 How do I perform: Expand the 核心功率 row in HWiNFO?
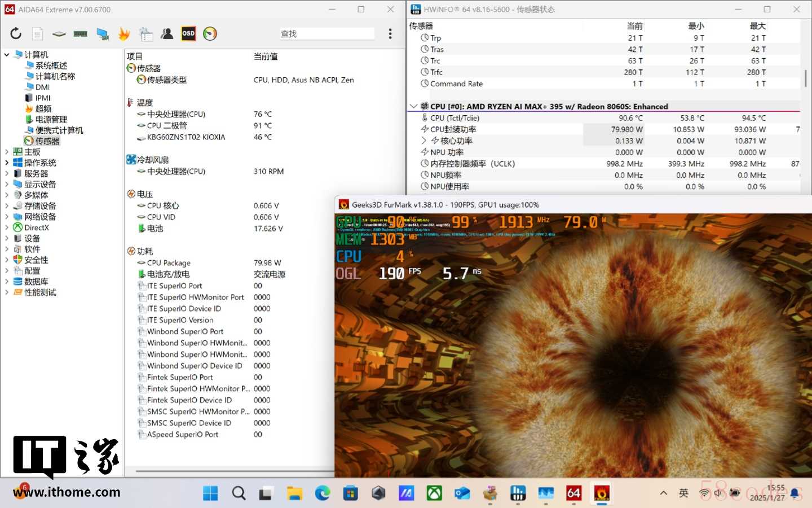point(424,141)
